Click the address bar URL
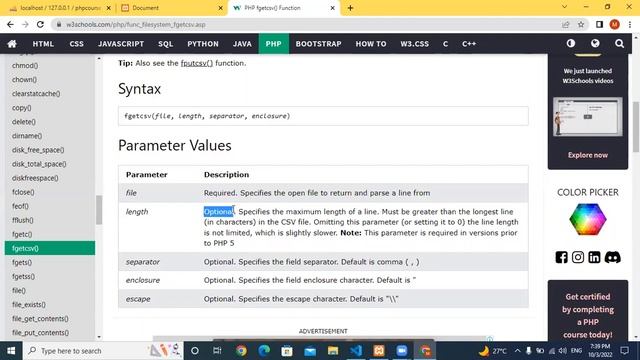The height and width of the screenshot is (360, 640). 136,24
